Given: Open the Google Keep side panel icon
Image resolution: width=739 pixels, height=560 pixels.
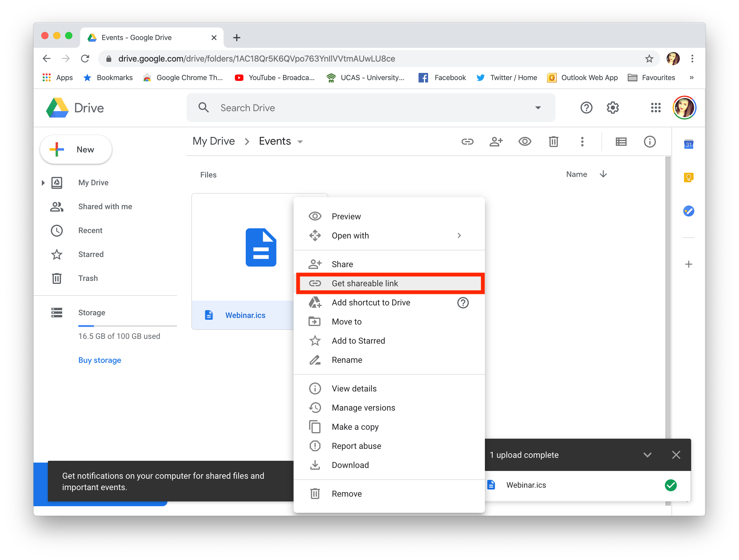Looking at the screenshot, I should point(688,177).
